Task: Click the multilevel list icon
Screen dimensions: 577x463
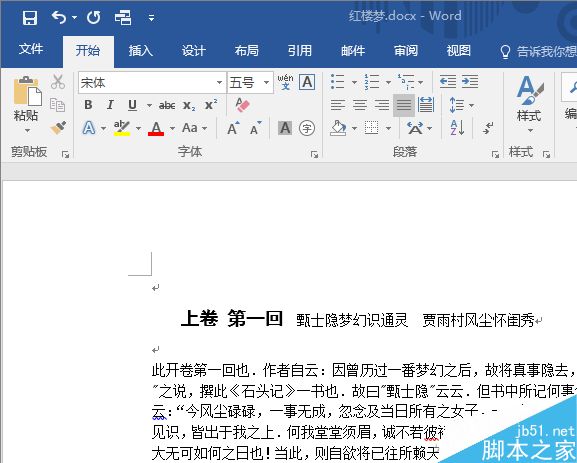Action: (406, 82)
